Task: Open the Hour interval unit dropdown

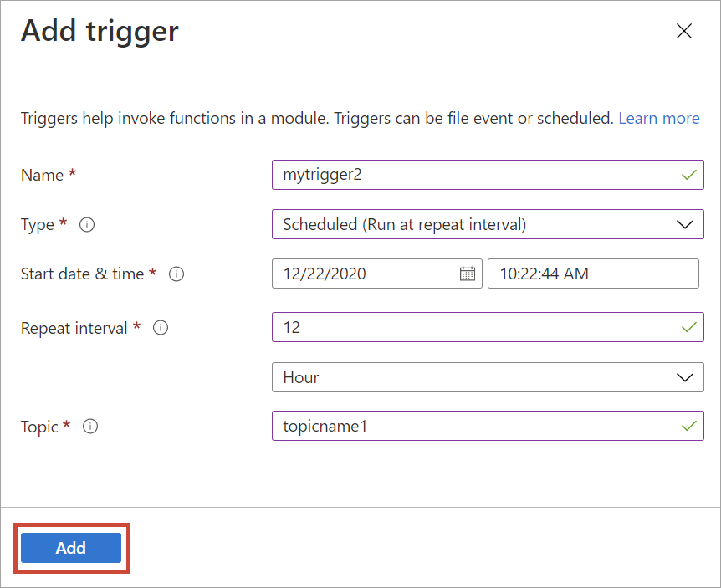Action: pyautogui.click(x=488, y=377)
